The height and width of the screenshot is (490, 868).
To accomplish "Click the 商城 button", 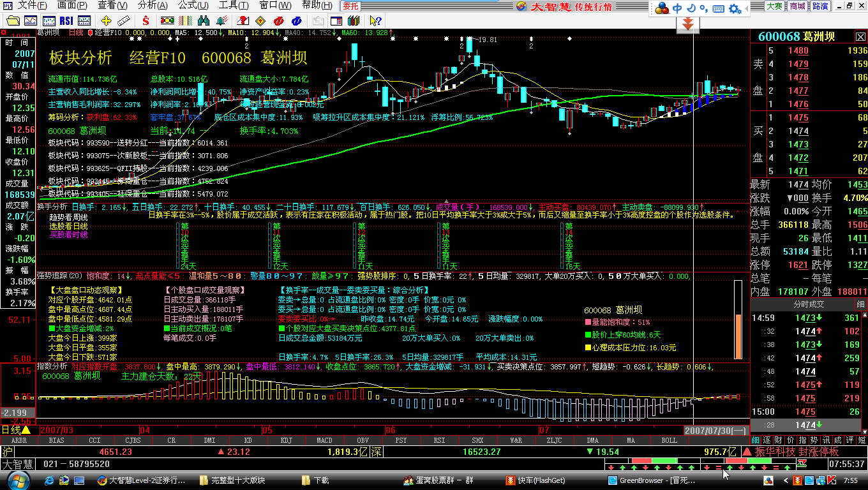I will [797, 6].
